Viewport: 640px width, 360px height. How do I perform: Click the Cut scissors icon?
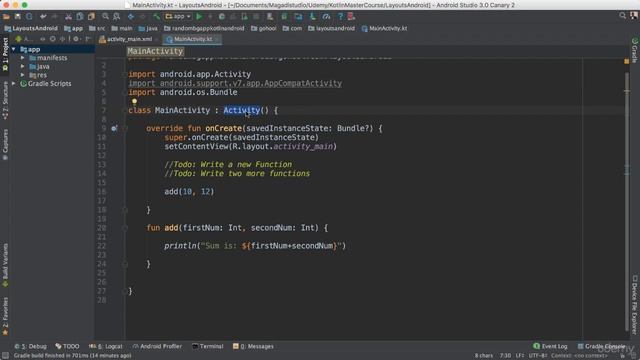[68, 17]
